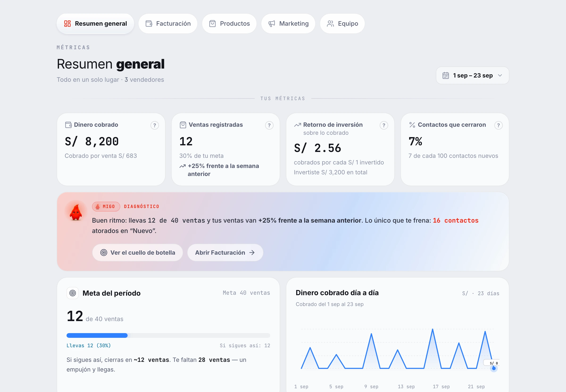Click the red 16 contactos text
The height and width of the screenshot is (392, 566).
456,220
